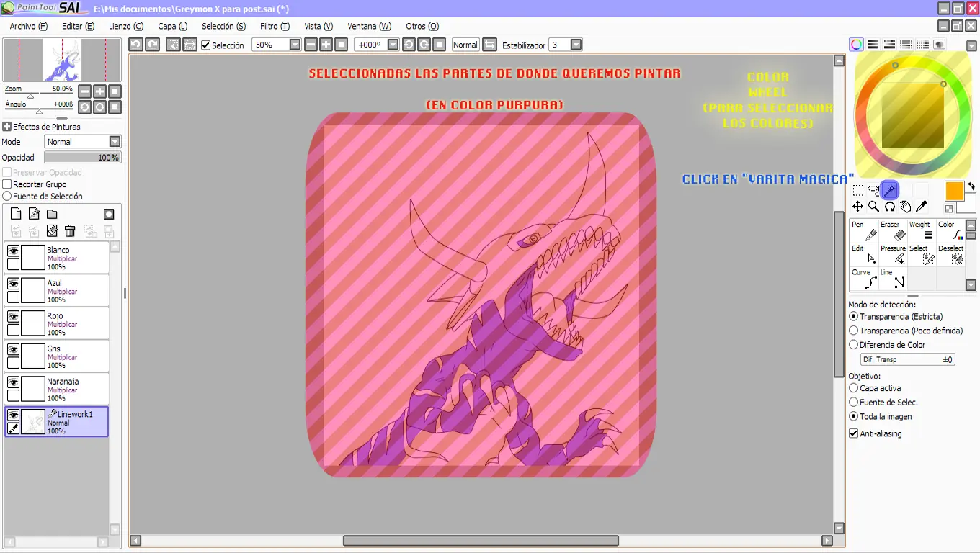Choose the Weight linework tool
The width and height of the screenshot is (980, 553).
922,230
